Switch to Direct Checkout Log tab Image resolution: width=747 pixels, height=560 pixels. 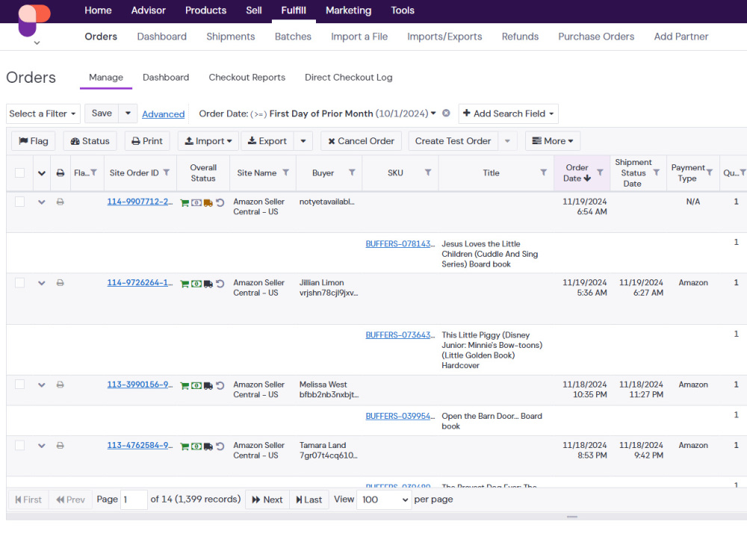[x=348, y=77]
